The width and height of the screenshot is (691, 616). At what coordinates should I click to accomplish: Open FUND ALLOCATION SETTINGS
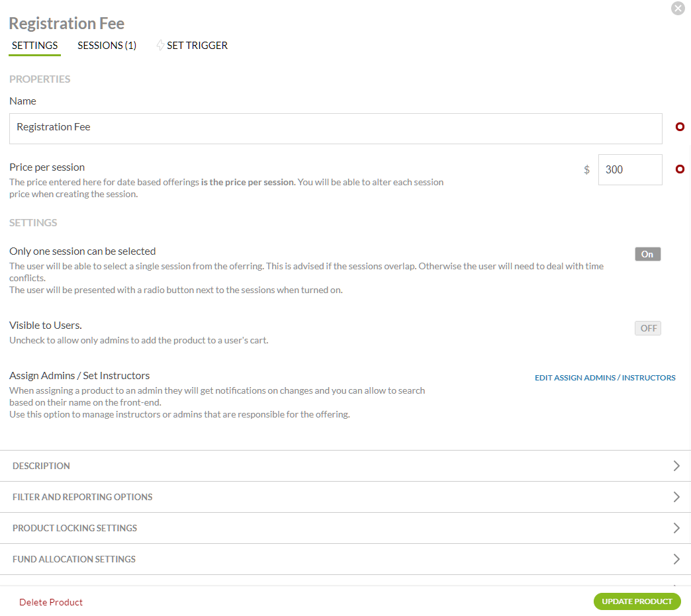pos(345,559)
